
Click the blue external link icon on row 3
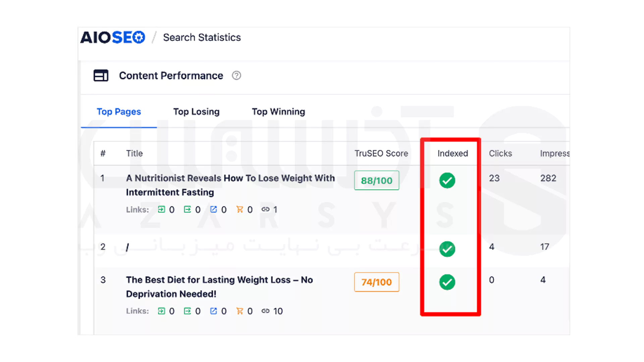pyautogui.click(x=214, y=311)
